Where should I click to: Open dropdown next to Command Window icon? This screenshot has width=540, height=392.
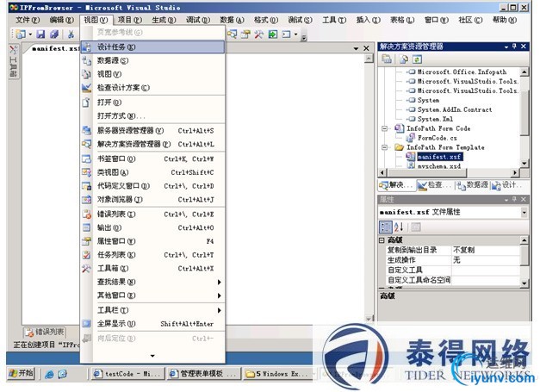pos(295,34)
